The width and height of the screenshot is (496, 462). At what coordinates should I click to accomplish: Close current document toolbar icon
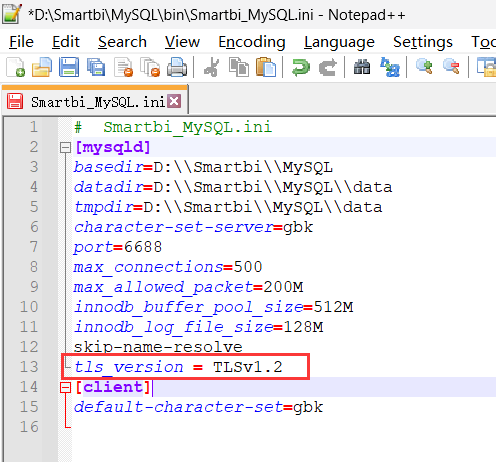(x=123, y=67)
